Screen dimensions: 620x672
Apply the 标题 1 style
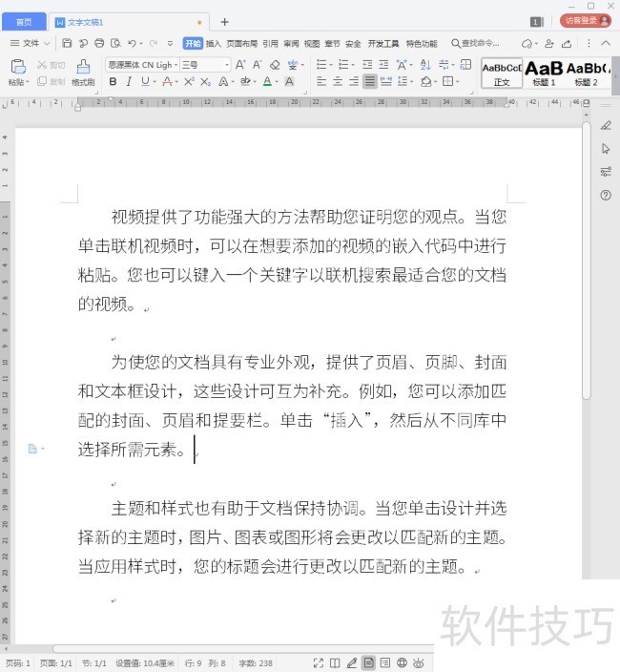[544, 73]
